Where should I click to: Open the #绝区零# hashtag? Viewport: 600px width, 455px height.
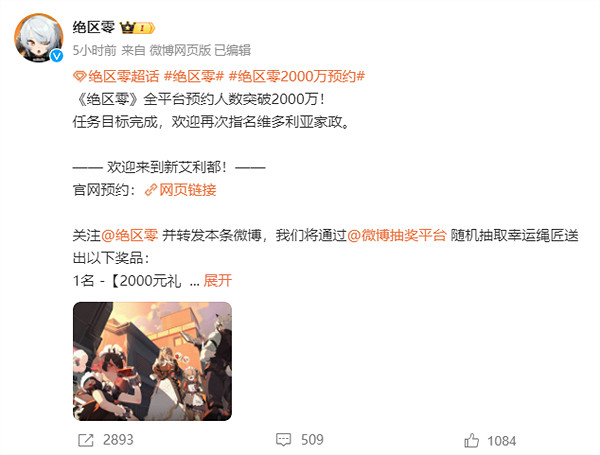(194, 77)
